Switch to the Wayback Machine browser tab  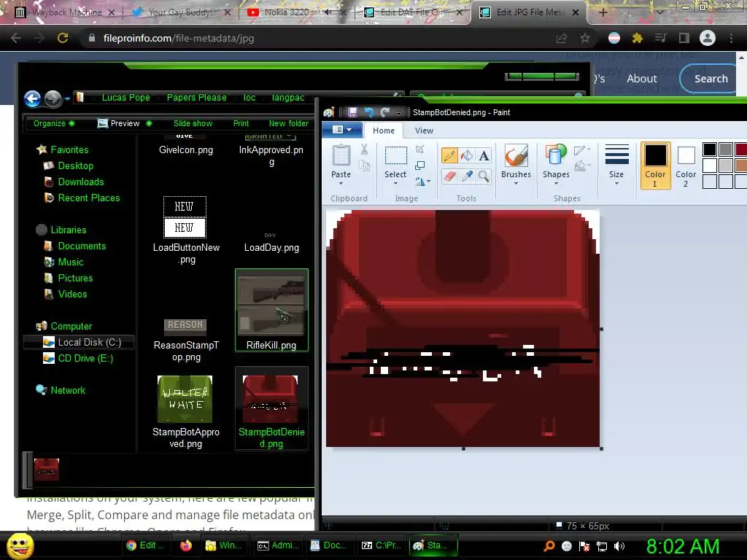coord(65,12)
